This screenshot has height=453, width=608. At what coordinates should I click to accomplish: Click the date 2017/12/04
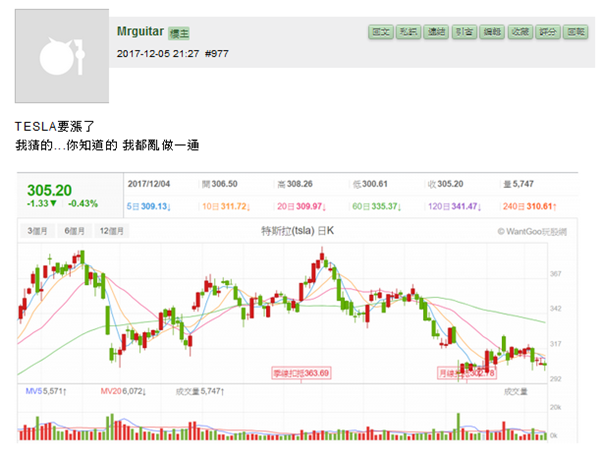pos(149,184)
